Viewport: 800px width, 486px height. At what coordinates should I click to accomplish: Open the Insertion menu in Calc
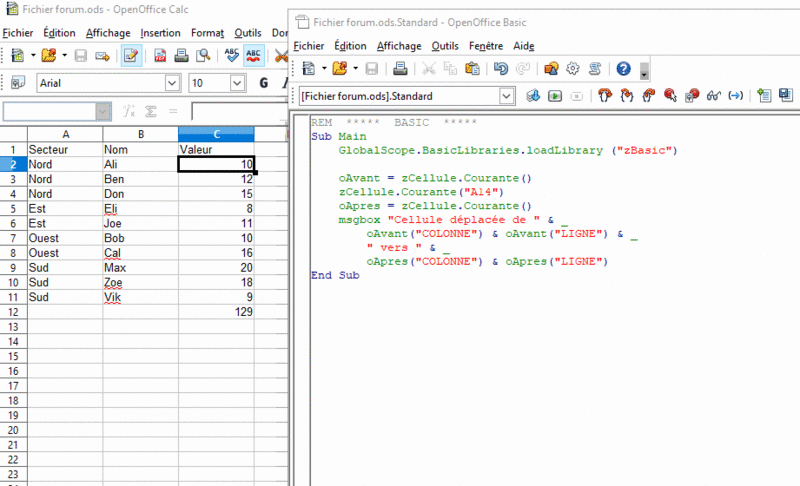point(160,33)
